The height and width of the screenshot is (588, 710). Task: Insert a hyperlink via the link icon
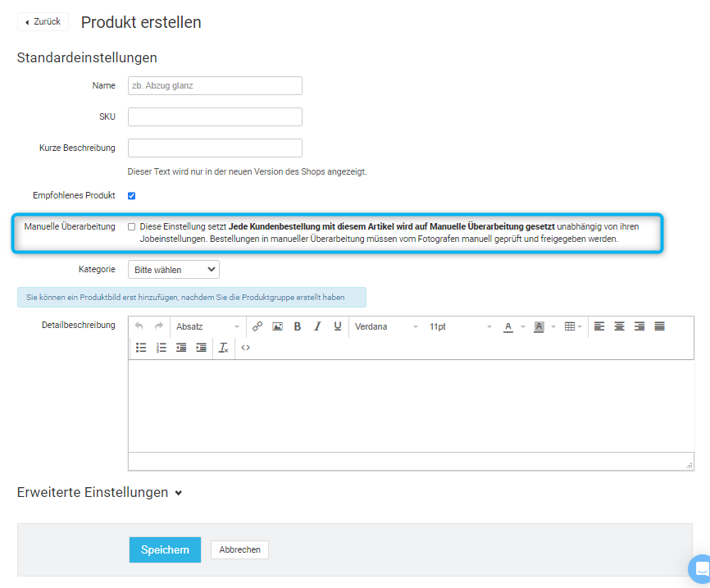[x=257, y=326]
